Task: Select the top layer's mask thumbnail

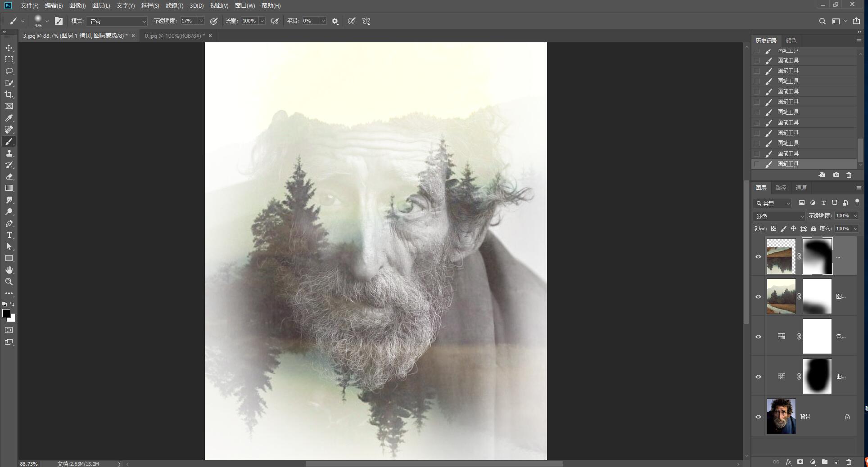Action: click(818, 256)
